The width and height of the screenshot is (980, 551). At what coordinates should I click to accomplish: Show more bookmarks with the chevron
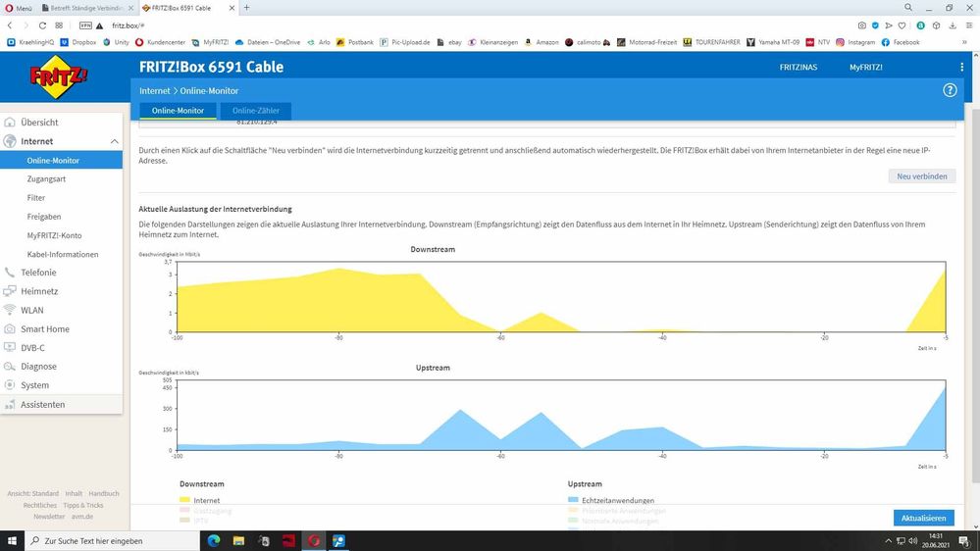(x=965, y=42)
